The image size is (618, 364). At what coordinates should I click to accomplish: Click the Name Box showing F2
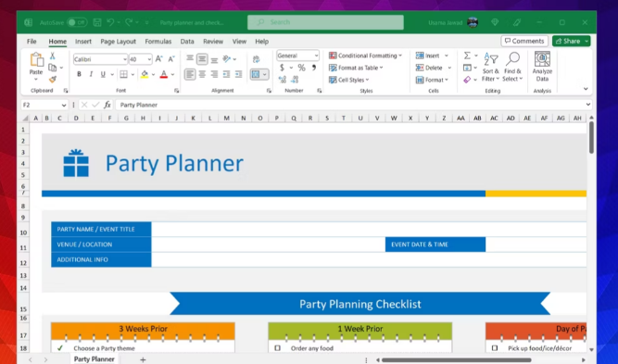44,105
